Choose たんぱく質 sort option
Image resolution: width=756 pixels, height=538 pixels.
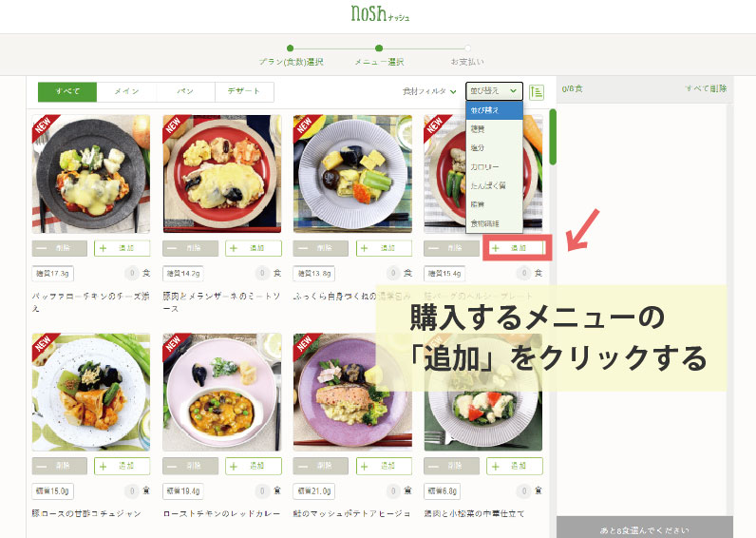[494, 185]
